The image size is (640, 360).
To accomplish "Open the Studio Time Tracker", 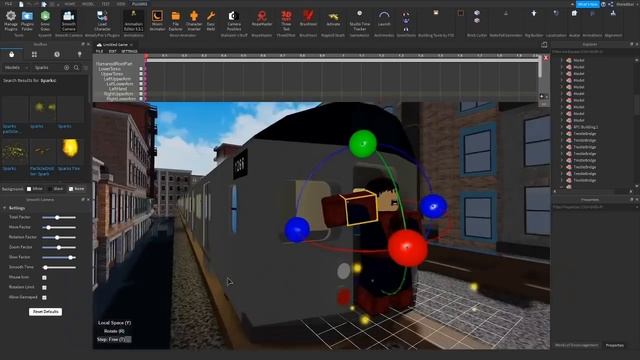I will [360, 20].
